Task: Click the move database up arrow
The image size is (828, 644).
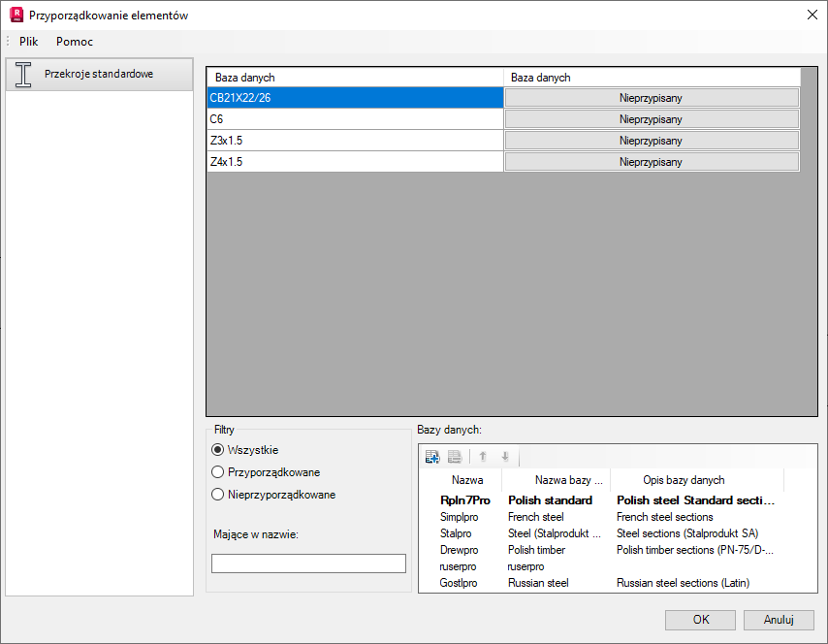Action: 483,457
